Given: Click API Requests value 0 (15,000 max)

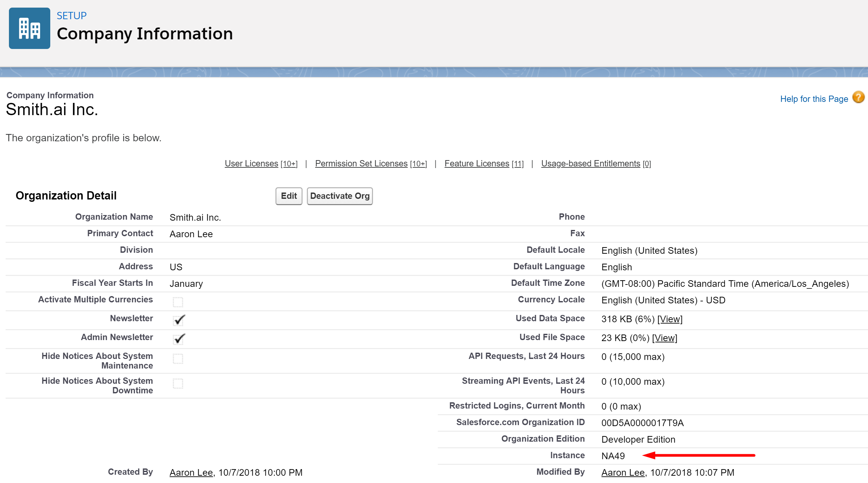Looking at the screenshot, I should tap(633, 357).
